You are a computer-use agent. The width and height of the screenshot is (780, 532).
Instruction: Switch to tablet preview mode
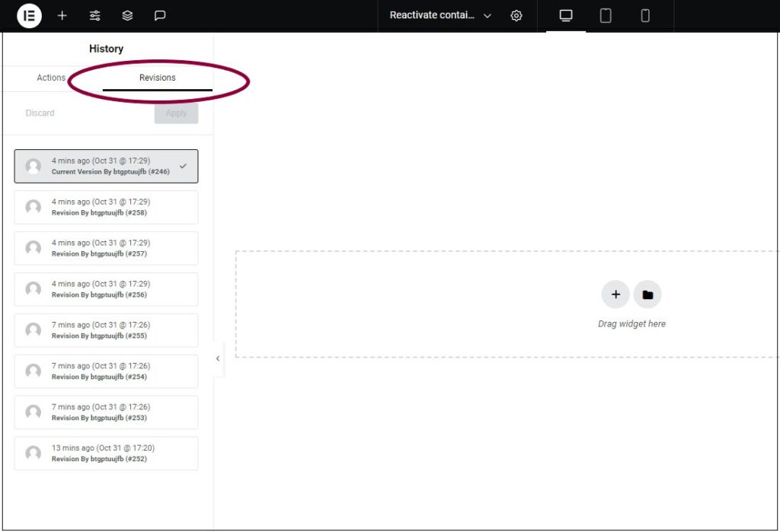[x=605, y=15]
